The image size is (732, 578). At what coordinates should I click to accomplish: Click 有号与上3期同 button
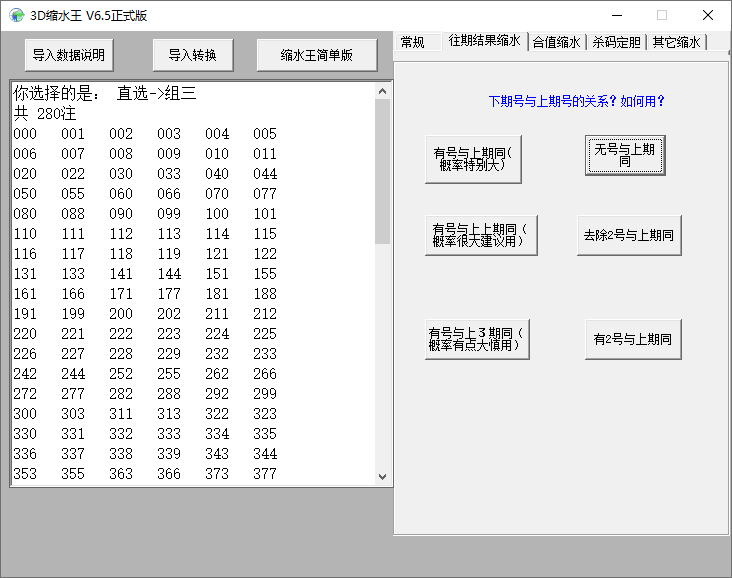pyautogui.click(x=477, y=339)
